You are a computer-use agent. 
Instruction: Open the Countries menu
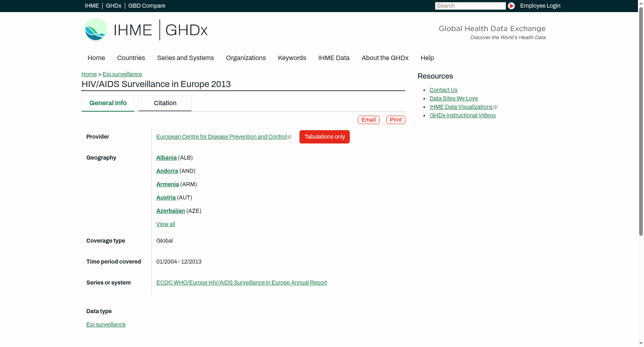tap(131, 58)
